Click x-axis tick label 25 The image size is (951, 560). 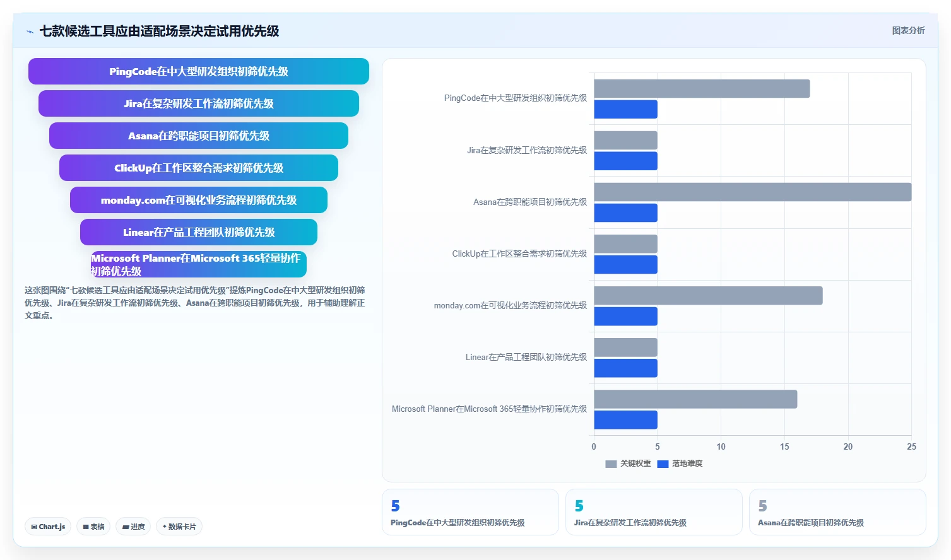(911, 446)
